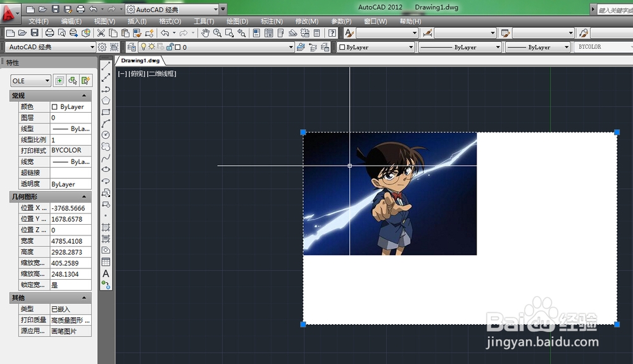Click the [-] viewport control label

tap(122, 73)
